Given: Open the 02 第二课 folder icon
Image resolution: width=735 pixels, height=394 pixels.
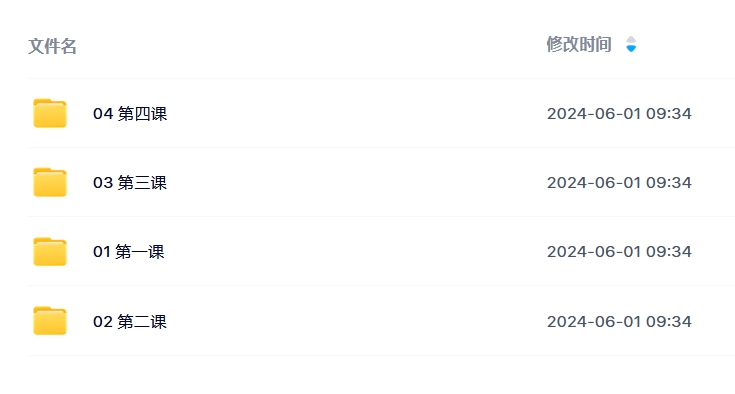Looking at the screenshot, I should click(x=50, y=321).
